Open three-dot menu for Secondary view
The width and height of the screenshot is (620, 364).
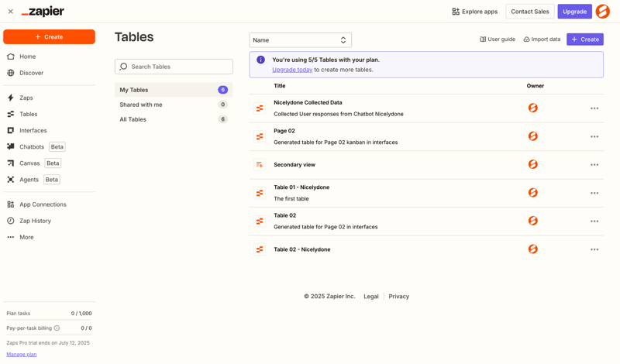point(594,165)
